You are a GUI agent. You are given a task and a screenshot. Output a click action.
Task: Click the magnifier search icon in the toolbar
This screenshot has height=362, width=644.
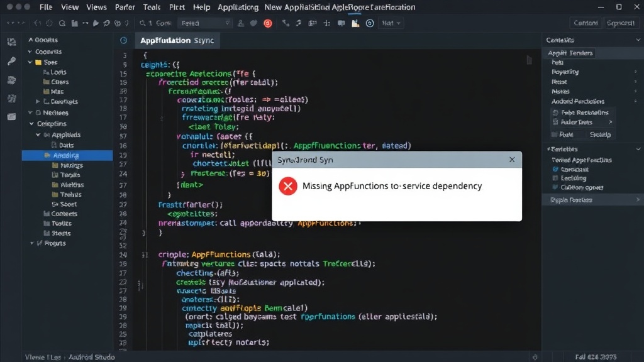pyautogui.click(x=62, y=23)
